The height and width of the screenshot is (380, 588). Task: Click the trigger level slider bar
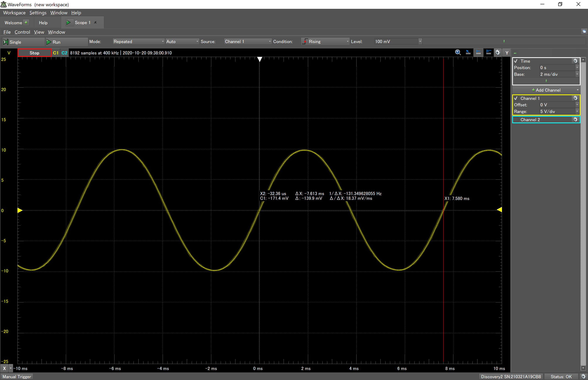click(504, 42)
